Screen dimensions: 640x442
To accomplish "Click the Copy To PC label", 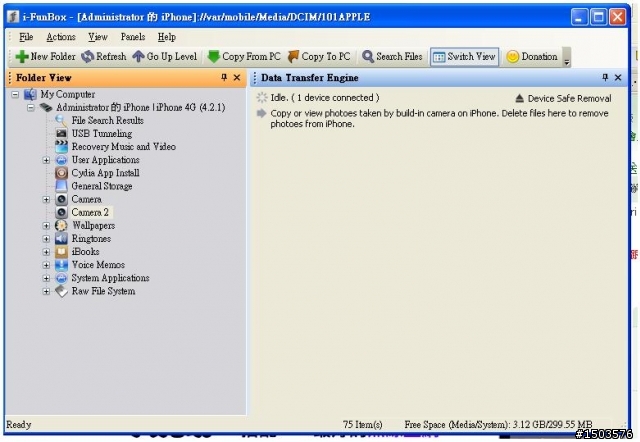I will click(x=326, y=56).
